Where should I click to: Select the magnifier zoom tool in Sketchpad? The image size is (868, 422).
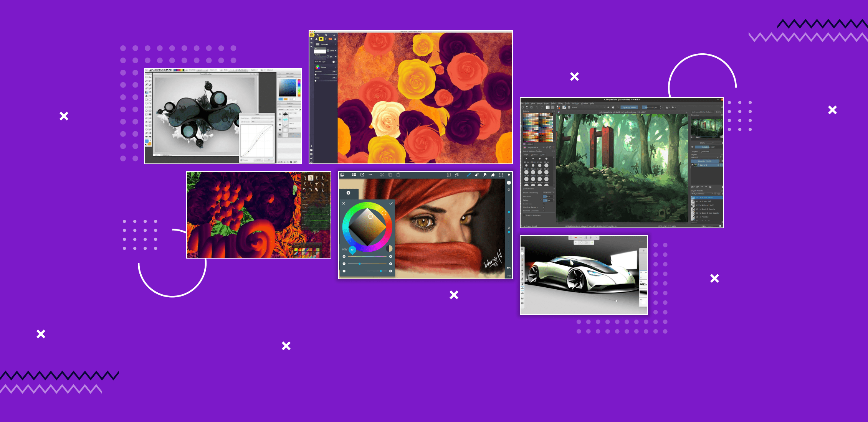pyautogui.click(x=334, y=35)
